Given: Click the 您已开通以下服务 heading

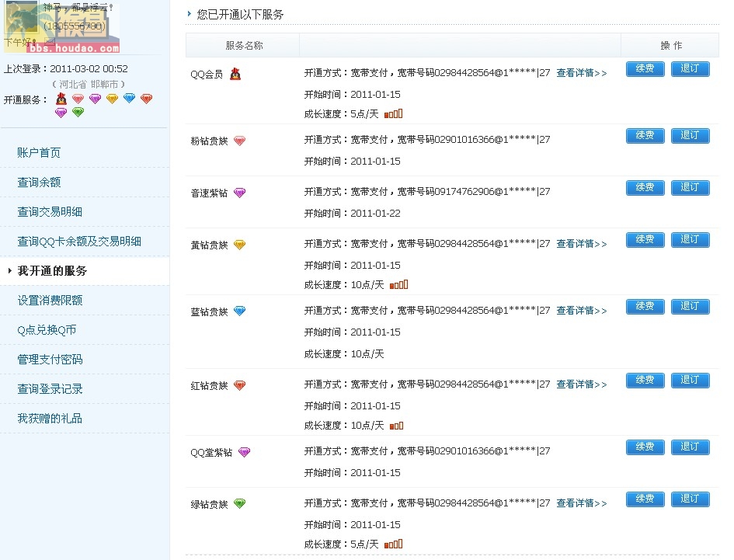Looking at the screenshot, I should tap(240, 15).
